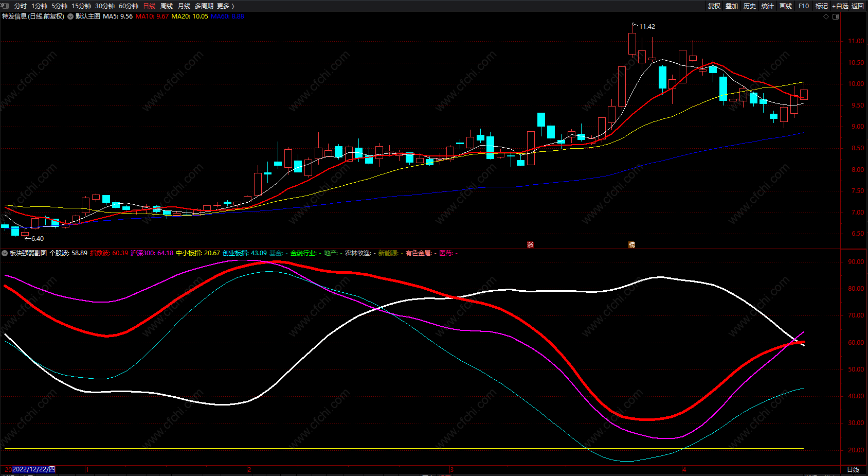Viewport: 868px width, 476px height.
Task: Click the 默认主图 indicator name
Action: (x=88, y=16)
